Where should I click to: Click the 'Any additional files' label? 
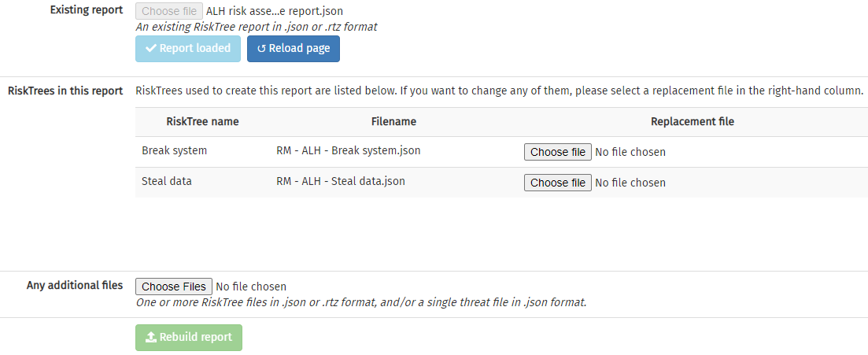[75, 285]
